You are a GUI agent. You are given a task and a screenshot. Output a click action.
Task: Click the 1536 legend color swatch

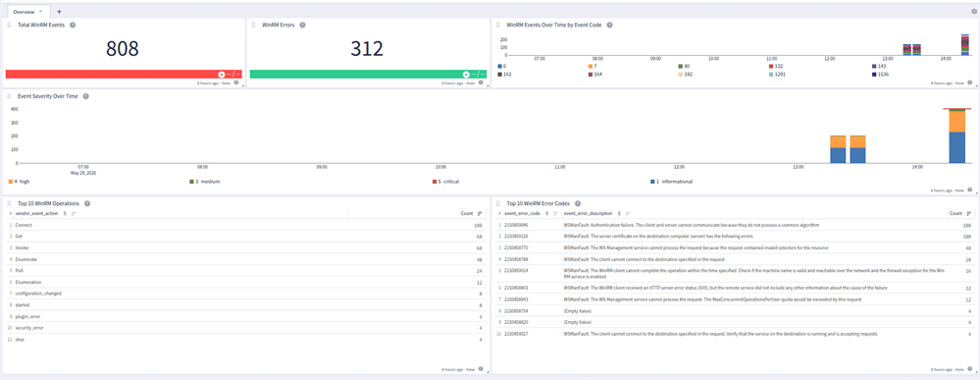coord(874,74)
